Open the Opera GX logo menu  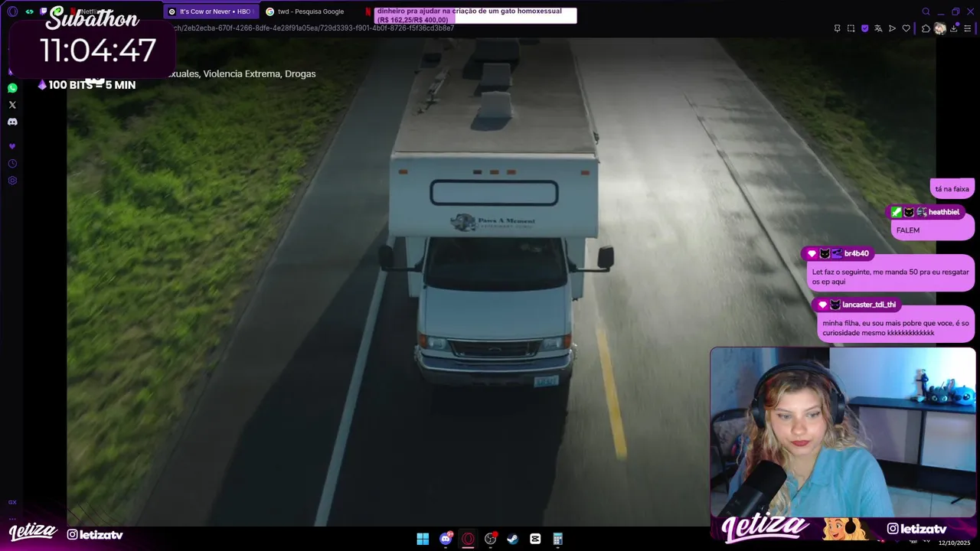click(12, 11)
